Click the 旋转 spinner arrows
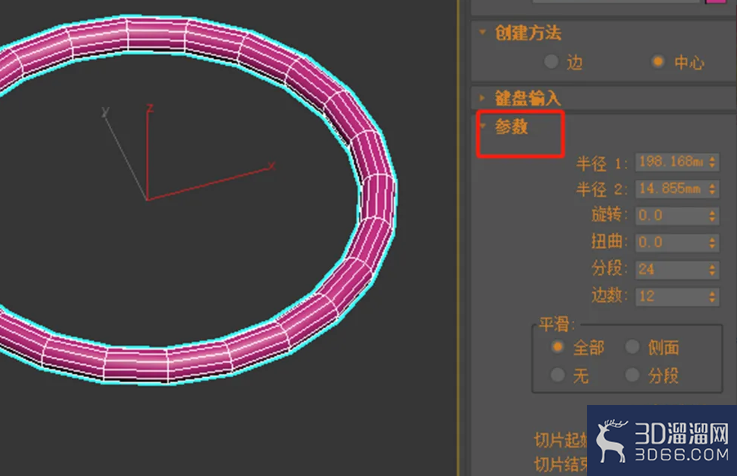The width and height of the screenshot is (737, 476). click(713, 216)
